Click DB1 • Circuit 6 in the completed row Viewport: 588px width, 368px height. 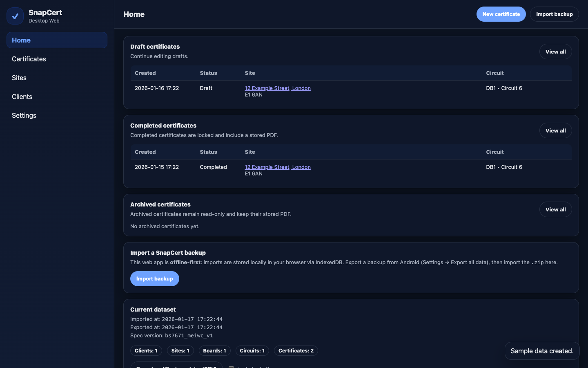504,167
